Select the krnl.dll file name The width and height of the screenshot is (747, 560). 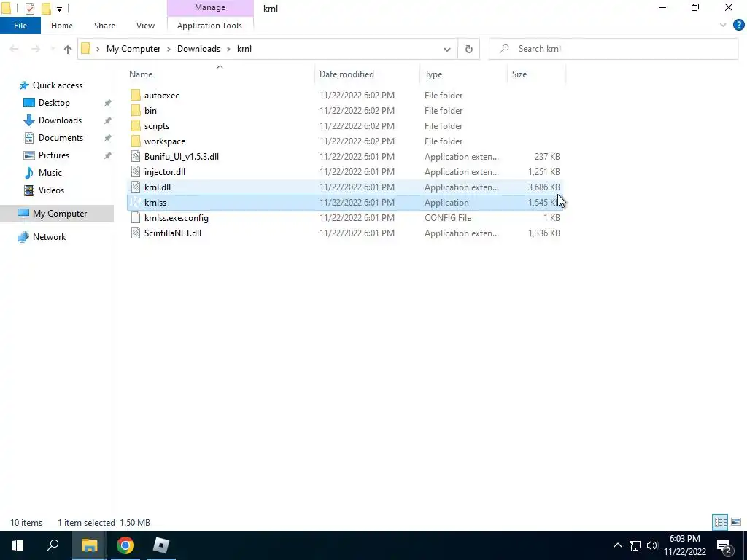(158, 187)
